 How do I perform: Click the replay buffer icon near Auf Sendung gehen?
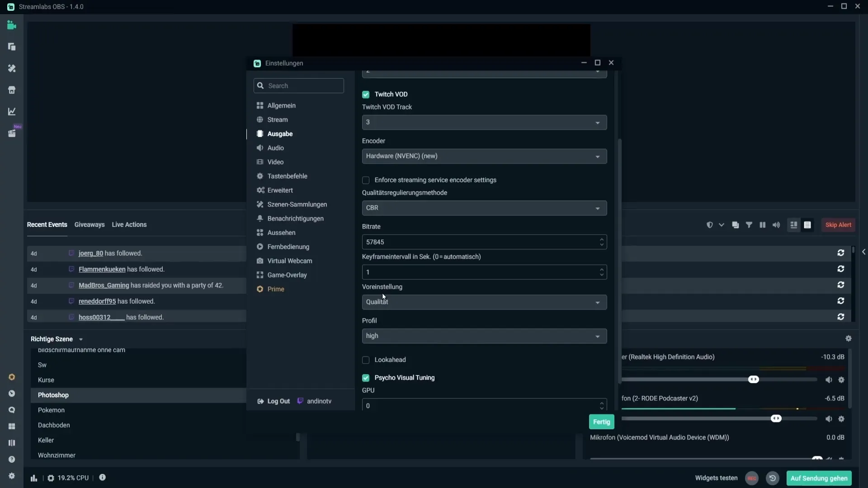pyautogui.click(x=773, y=478)
